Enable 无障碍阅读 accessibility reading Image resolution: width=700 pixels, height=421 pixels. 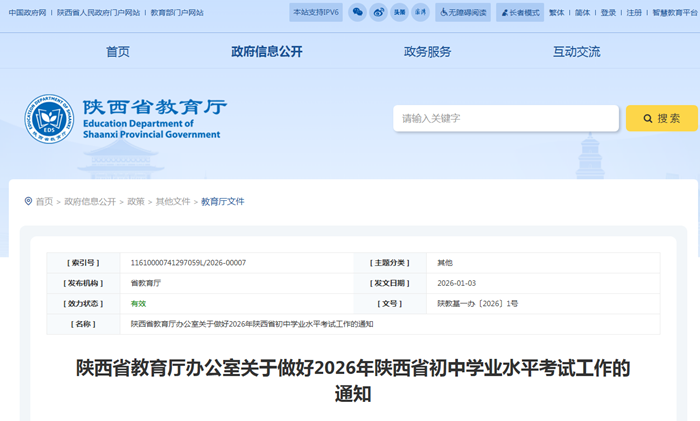463,13
